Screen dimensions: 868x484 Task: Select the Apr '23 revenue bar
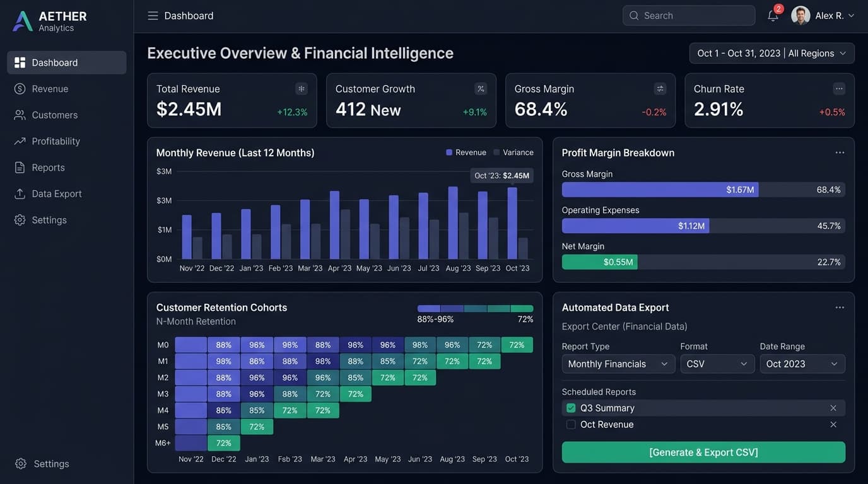(x=334, y=225)
